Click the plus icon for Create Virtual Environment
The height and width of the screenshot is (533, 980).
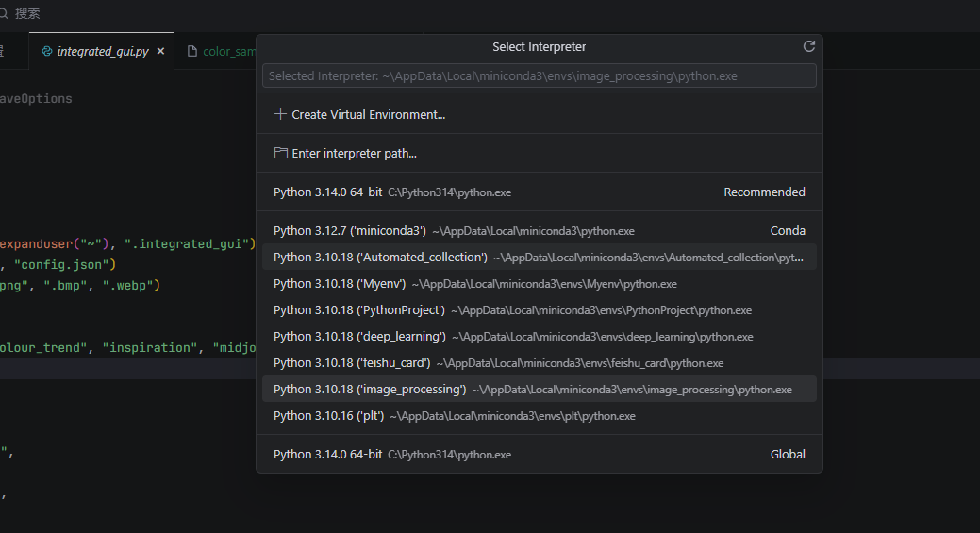point(280,114)
